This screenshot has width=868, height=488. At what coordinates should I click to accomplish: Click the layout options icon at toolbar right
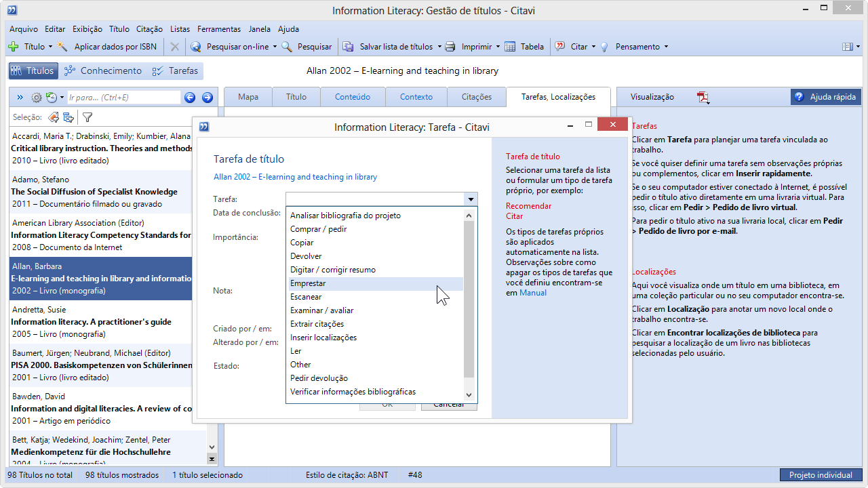point(848,47)
